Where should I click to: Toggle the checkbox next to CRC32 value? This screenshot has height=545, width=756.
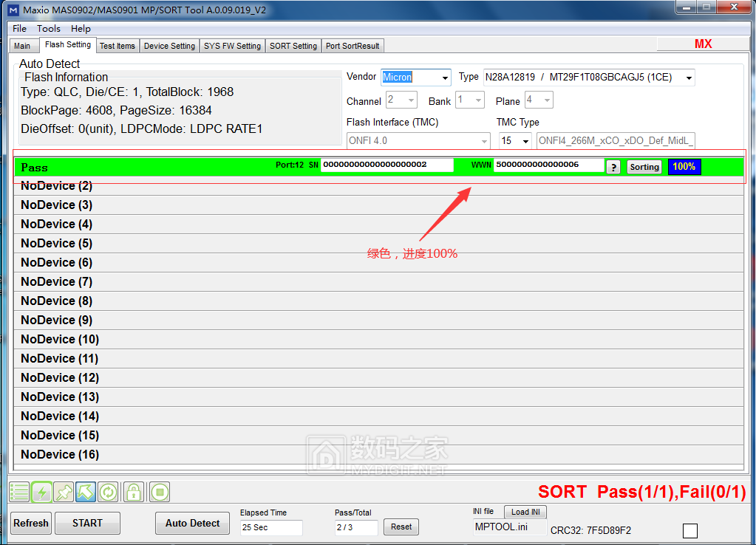[x=690, y=530]
